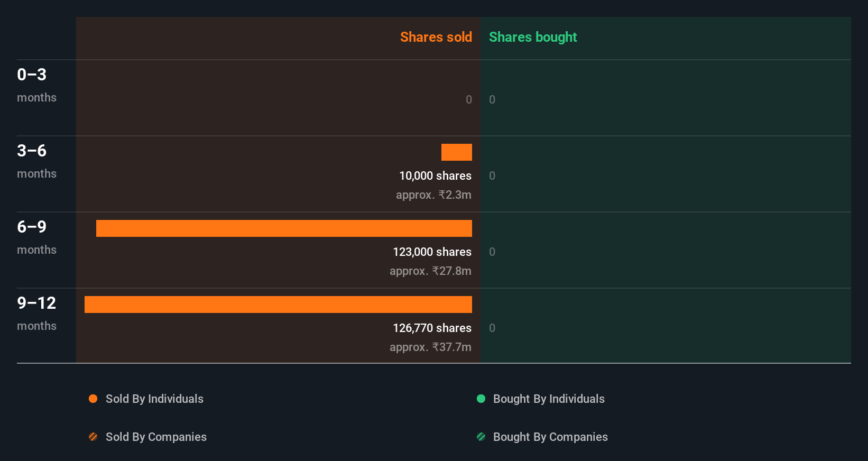Click the shares bought 0 in 9–12 months row
The height and width of the screenshot is (461, 868).
click(x=492, y=328)
